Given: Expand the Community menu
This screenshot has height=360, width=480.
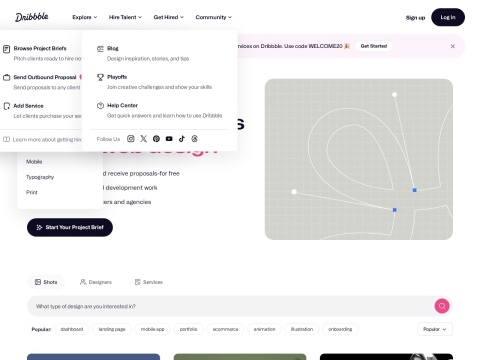Looking at the screenshot, I should coord(213,17).
